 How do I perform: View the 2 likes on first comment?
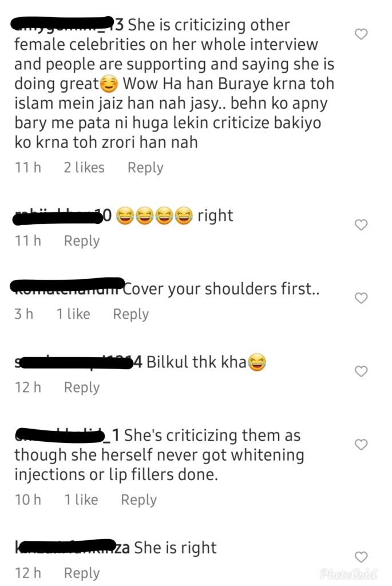84,168
